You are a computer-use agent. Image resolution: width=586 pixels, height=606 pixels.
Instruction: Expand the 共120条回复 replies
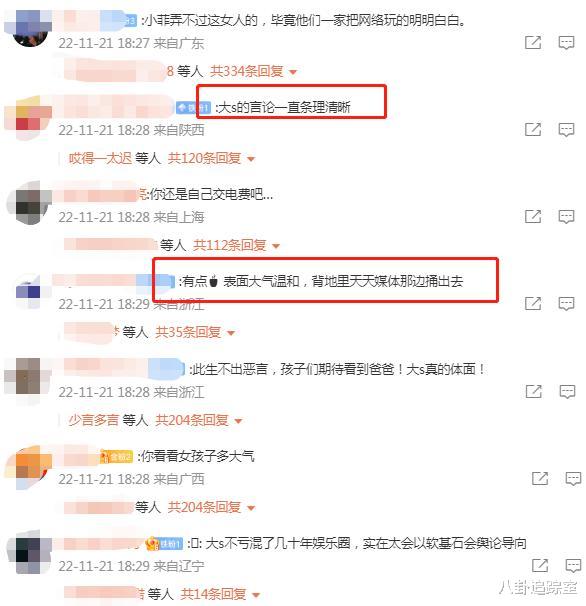pos(211,158)
